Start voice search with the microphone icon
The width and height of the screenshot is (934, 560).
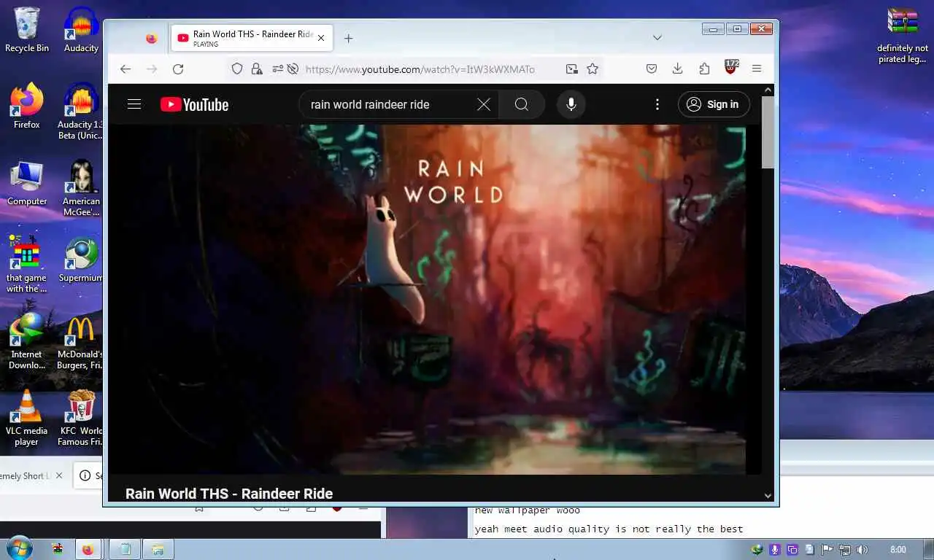571,104
